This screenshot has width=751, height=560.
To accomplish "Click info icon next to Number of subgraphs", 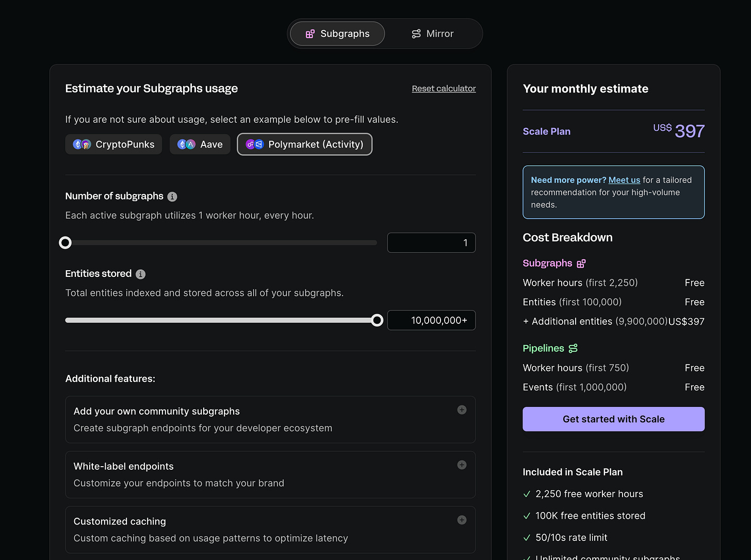I will [172, 196].
